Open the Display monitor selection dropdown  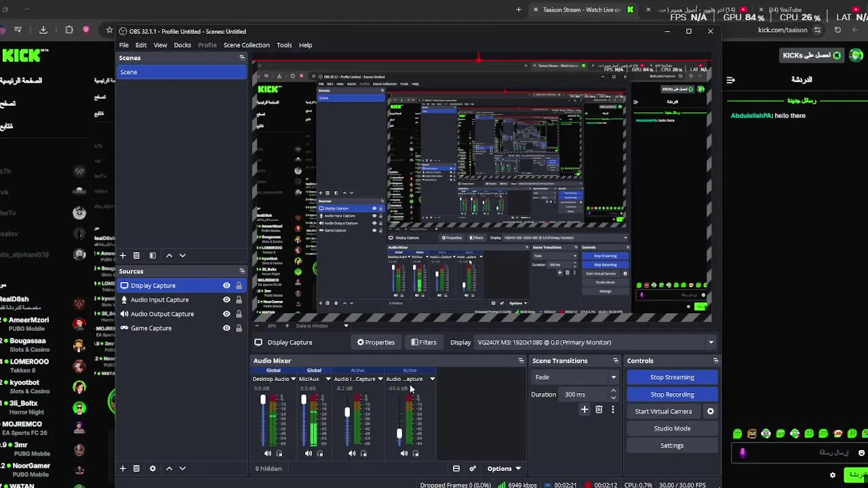click(x=595, y=342)
